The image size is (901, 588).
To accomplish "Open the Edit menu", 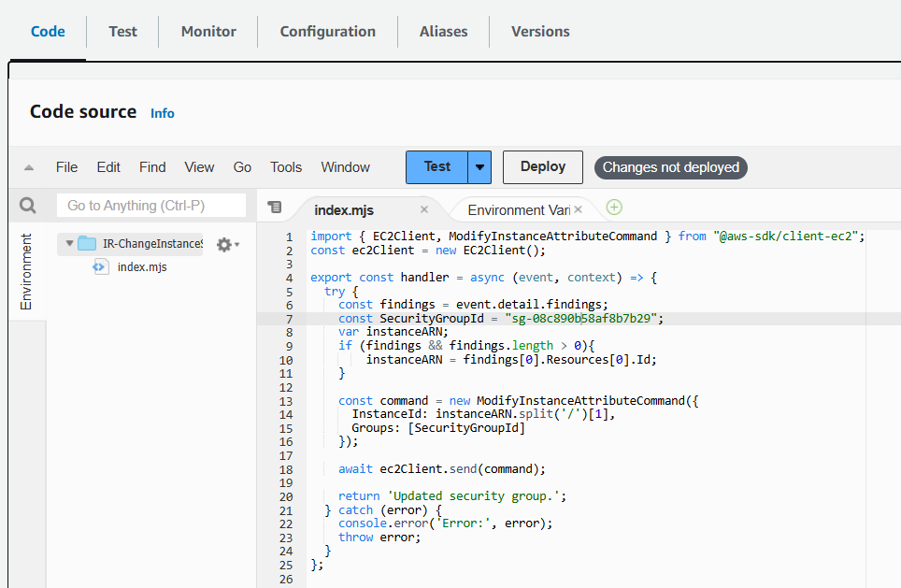I will pos(108,167).
